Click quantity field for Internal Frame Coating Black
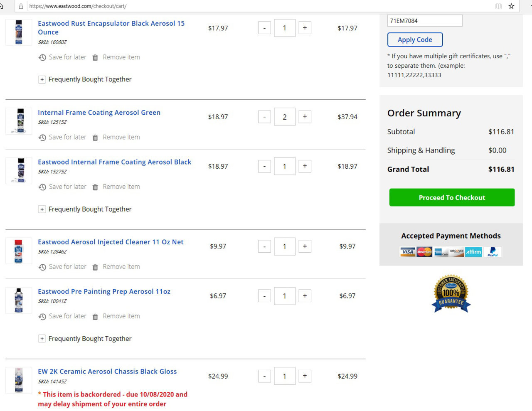 point(285,166)
